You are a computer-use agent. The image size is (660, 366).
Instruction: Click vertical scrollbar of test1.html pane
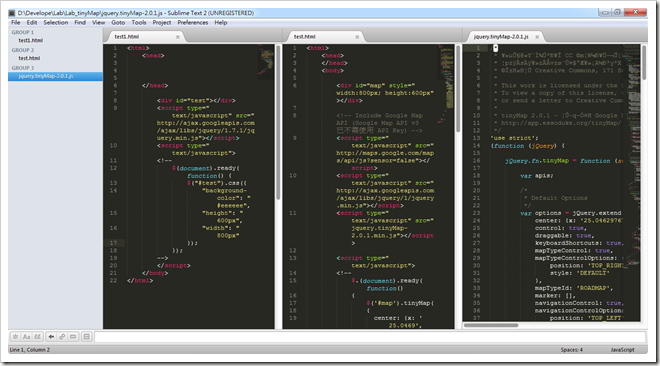(x=278, y=122)
